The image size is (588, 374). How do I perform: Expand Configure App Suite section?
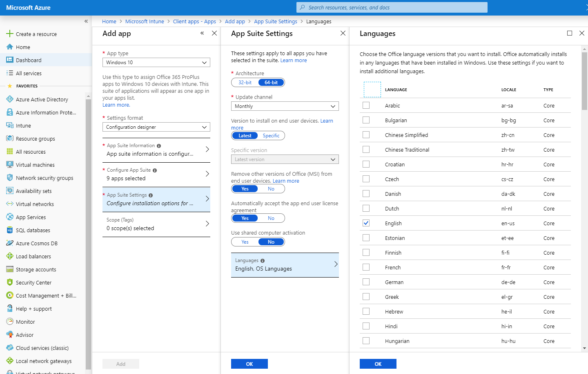[x=156, y=175]
